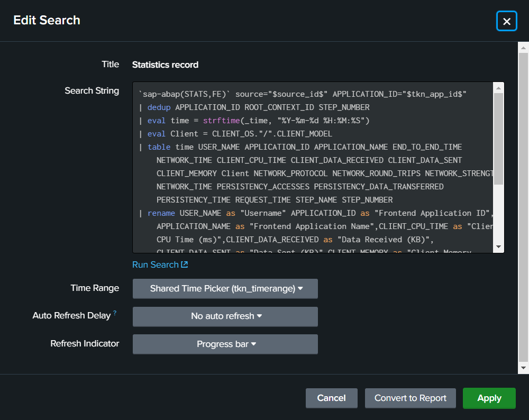Image resolution: width=529 pixels, height=420 pixels.
Task: Open the Progress bar refresh indicator dropdown
Action: coord(225,344)
